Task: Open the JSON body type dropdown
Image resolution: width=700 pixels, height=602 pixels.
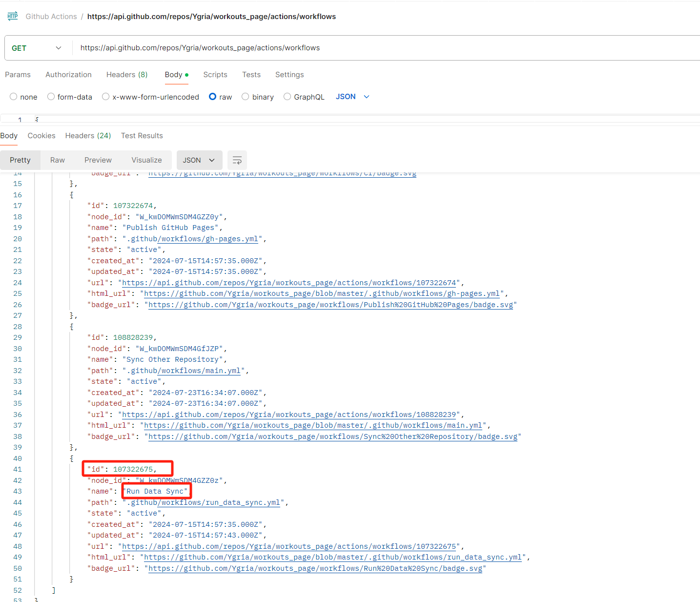Action: pyautogui.click(x=352, y=97)
